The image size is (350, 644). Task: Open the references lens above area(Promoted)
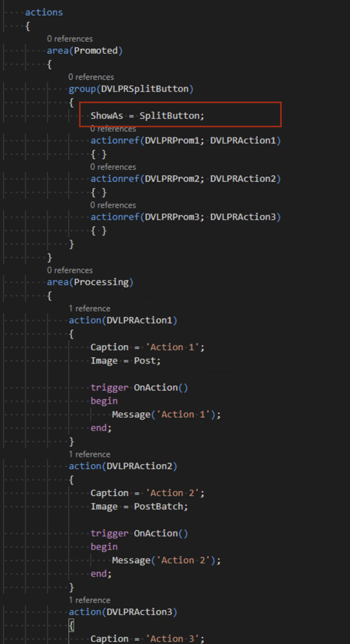pyautogui.click(x=70, y=39)
